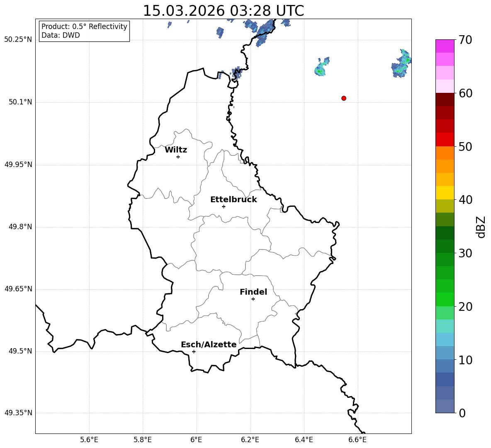Screen dimensions: 491x448
Task: Click the Findel city label
Action: click(253, 292)
